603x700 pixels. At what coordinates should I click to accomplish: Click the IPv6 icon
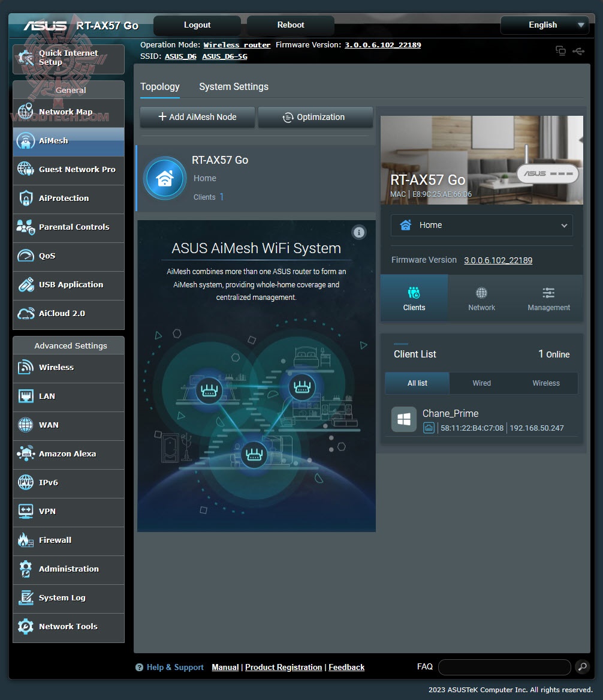[x=25, y=483]
